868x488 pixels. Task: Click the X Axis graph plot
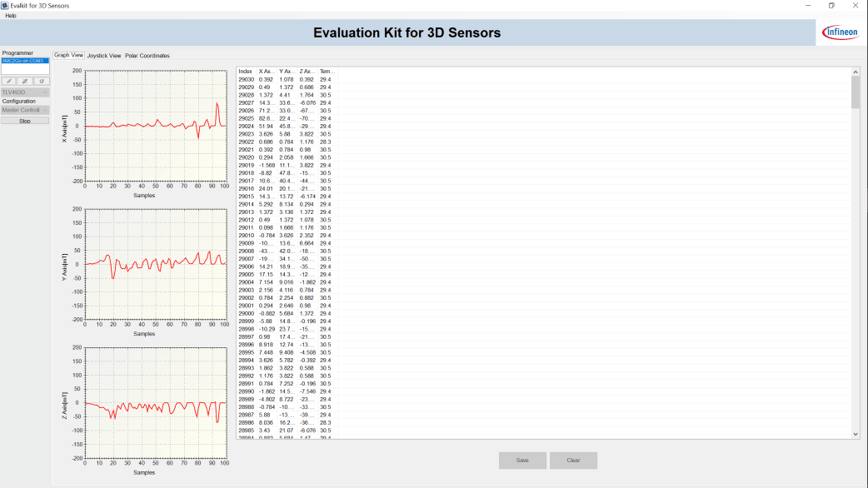tap(156, 126)
